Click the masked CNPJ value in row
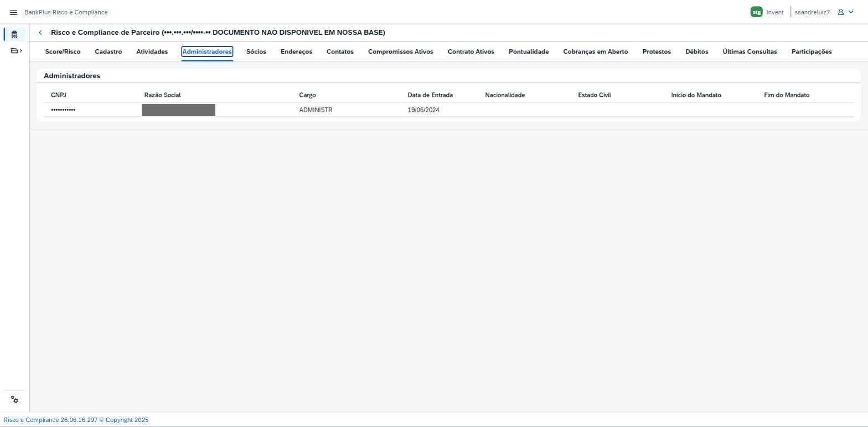The height and width of the screenshot is (427, 868). click(63, 110)
